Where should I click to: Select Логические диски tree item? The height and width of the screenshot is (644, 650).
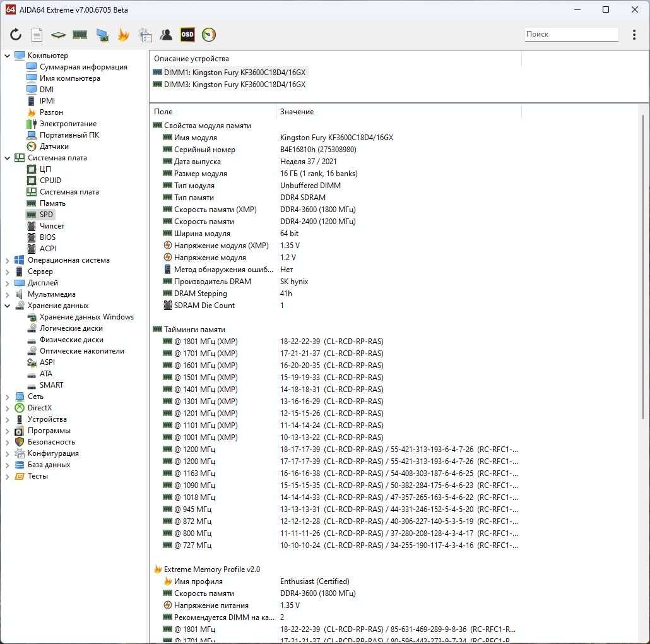pos(71,328)
